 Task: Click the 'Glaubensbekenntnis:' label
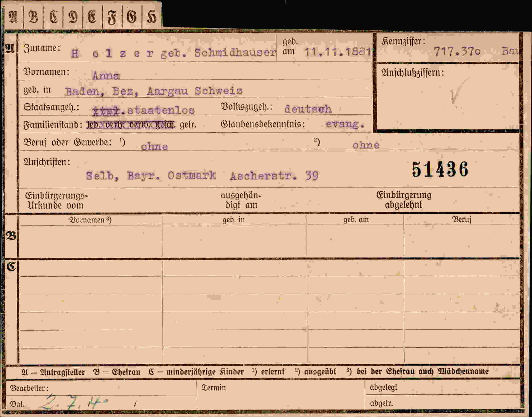(x=263, y=124)
